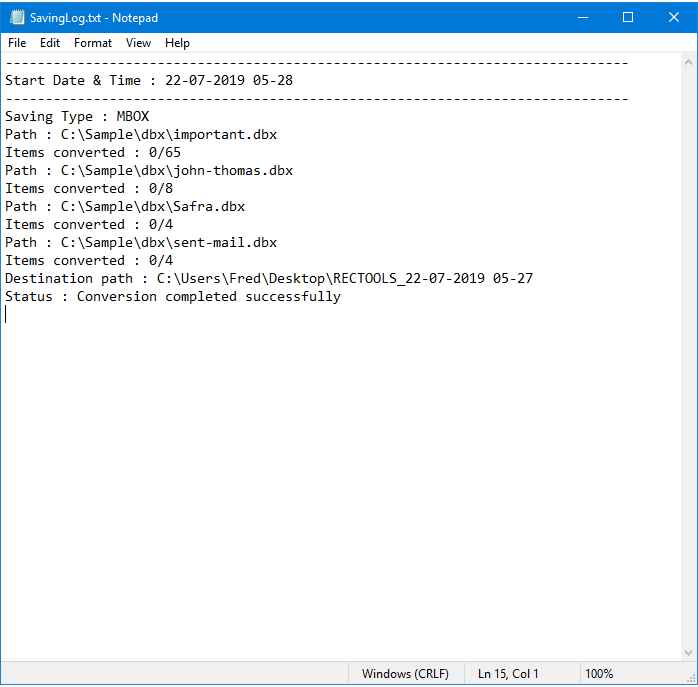Click the Notepad icon in title bar
Screen dimensions: 698x687
17,17
